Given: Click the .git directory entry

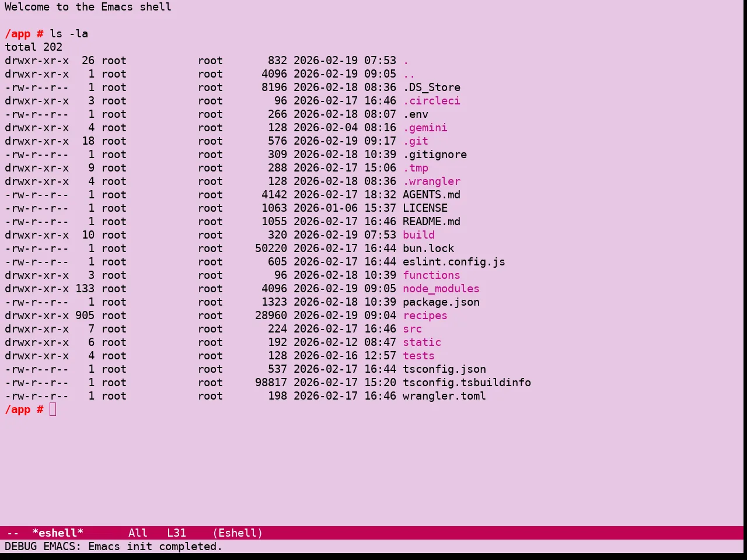Looking at the screenshot, I should pos(416,141).
